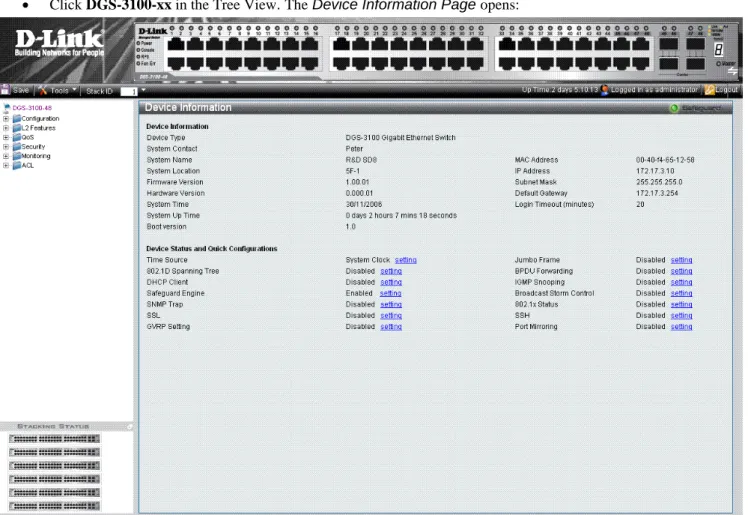Open the 802.1D Spanning Tree setting link
The height and width of the screenshot is (515, 748).
(x=391, y=271)
